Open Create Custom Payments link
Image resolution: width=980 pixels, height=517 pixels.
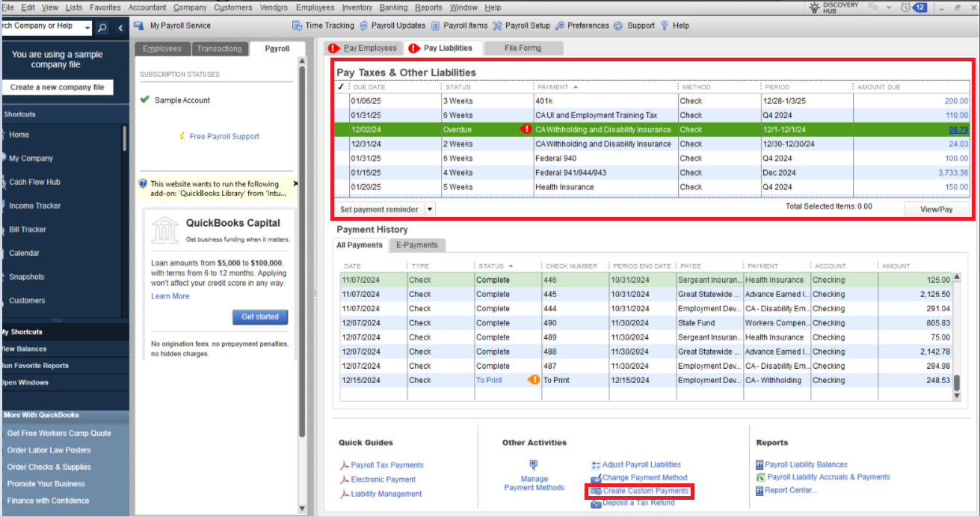coord(646,491)
